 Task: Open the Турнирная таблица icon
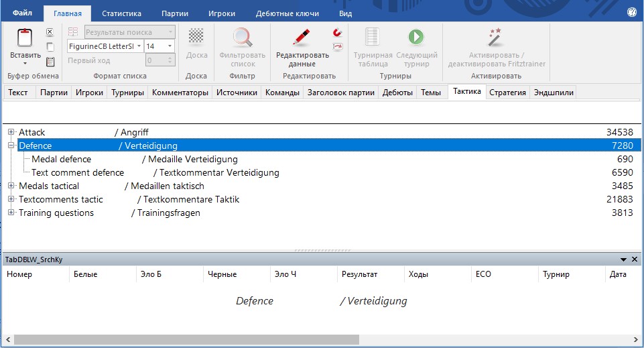[372, 37]
